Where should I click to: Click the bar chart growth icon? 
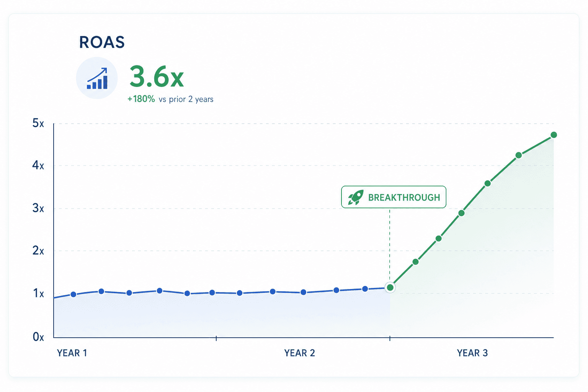(97, 78)
